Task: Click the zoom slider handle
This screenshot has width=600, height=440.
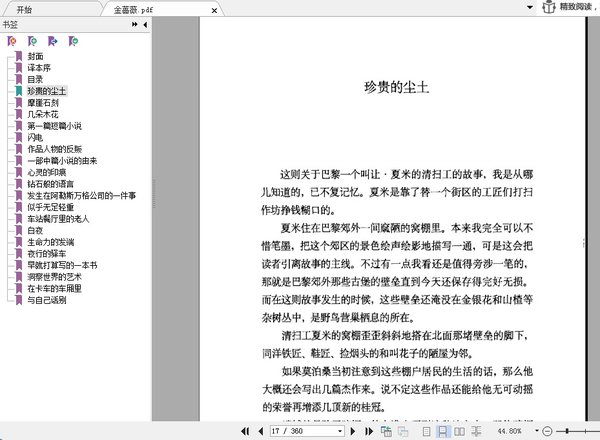Action: 567,431
